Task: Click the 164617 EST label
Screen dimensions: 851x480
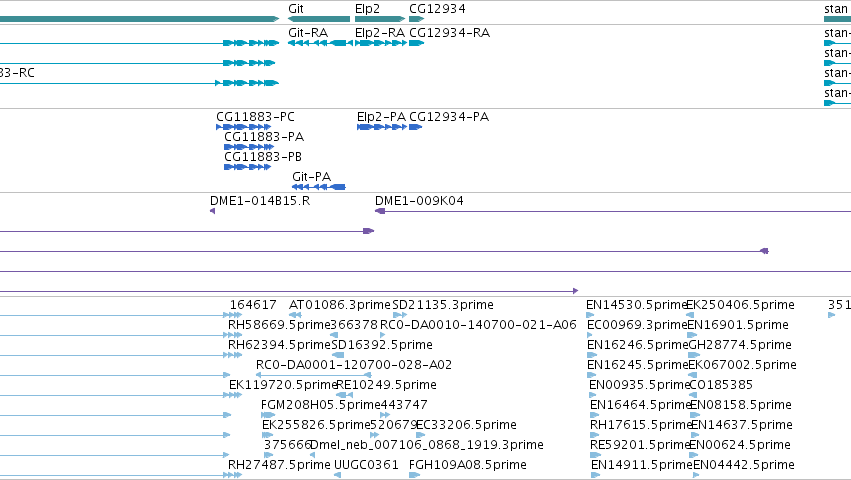Action: pyautogui.click(x=253, y=305)
